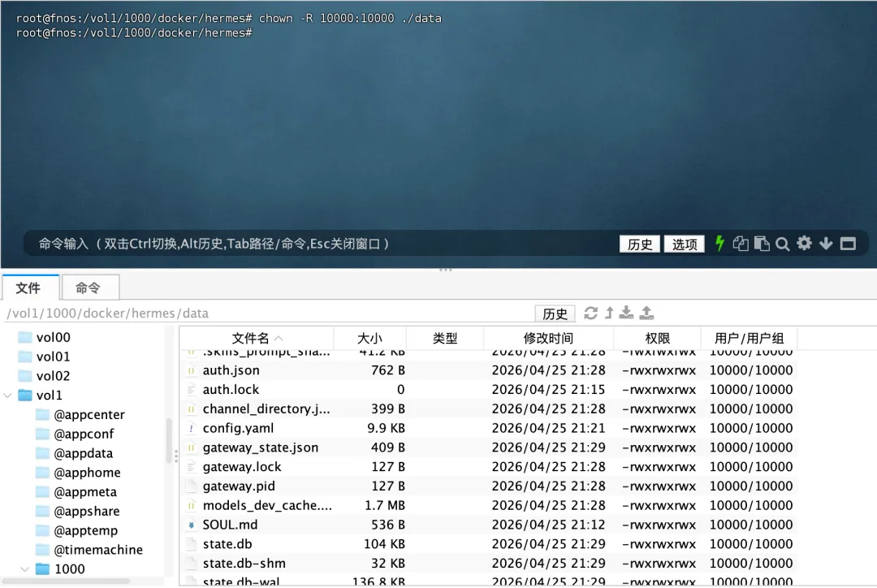The image size is (877, 588).
Task: Select @apptemp in folder tree
Action: [x=85, y=530]
